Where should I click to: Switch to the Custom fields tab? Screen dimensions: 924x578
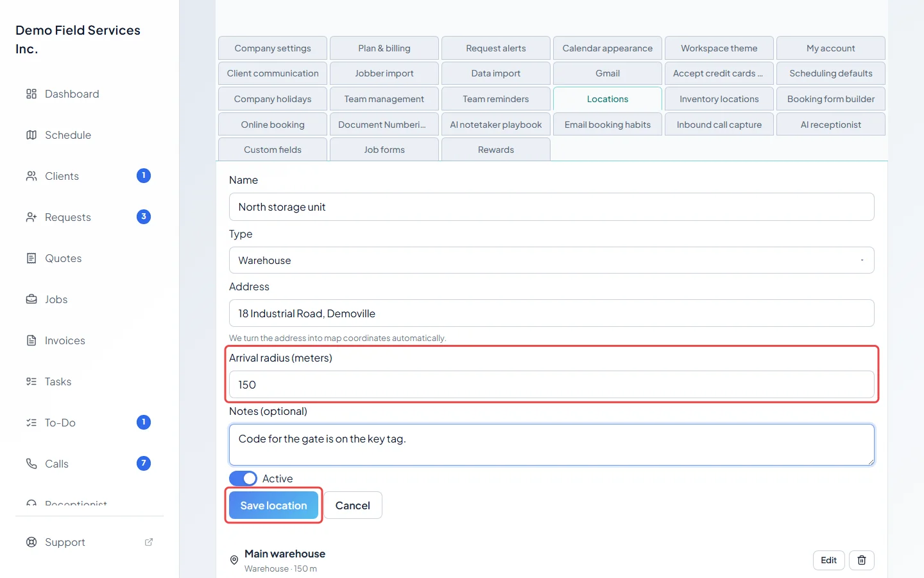(273, 150)
